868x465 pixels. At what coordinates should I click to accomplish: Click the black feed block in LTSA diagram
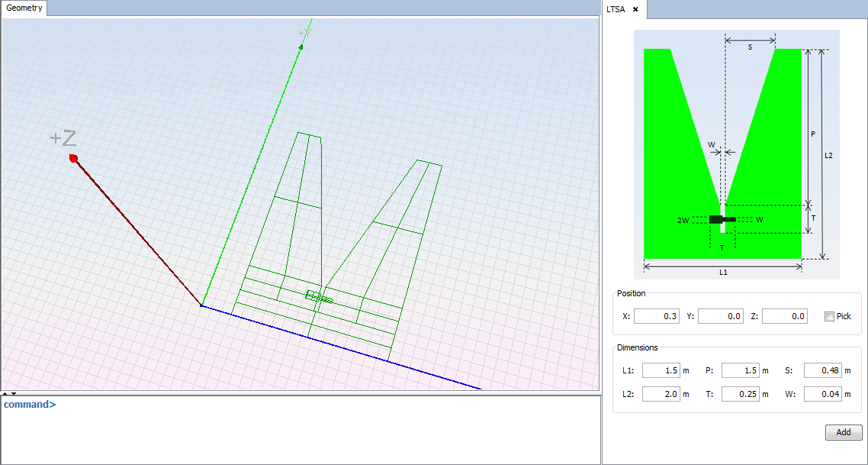(716, 220)
